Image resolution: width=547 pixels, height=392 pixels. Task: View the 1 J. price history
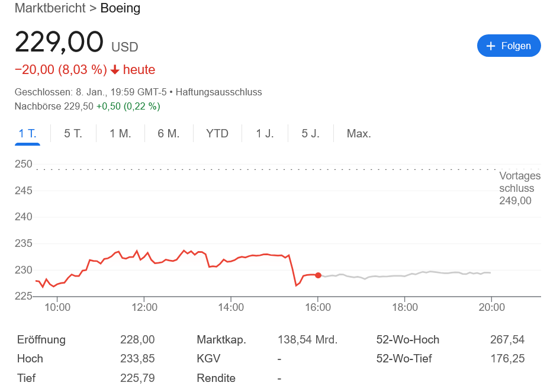pos(265,133)
